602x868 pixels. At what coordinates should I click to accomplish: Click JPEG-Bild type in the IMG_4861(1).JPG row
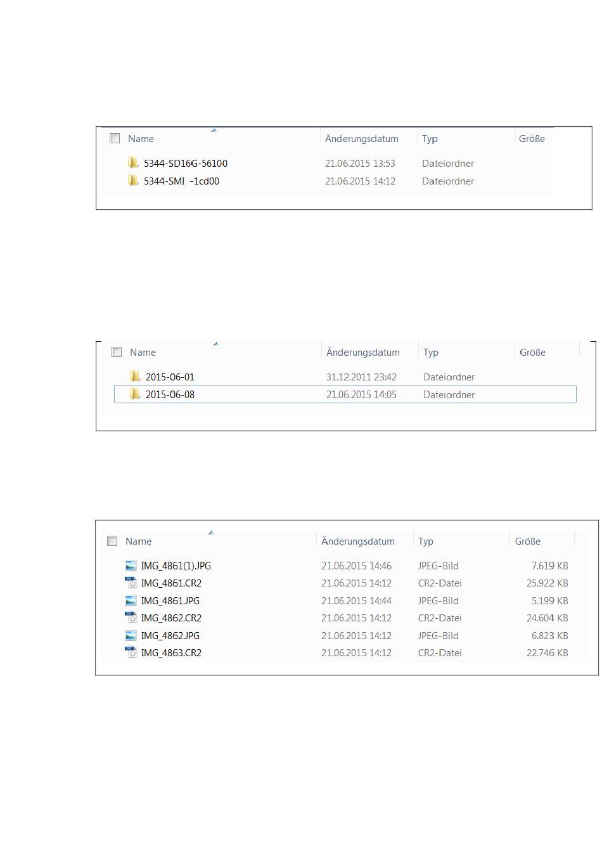(439, 566)
